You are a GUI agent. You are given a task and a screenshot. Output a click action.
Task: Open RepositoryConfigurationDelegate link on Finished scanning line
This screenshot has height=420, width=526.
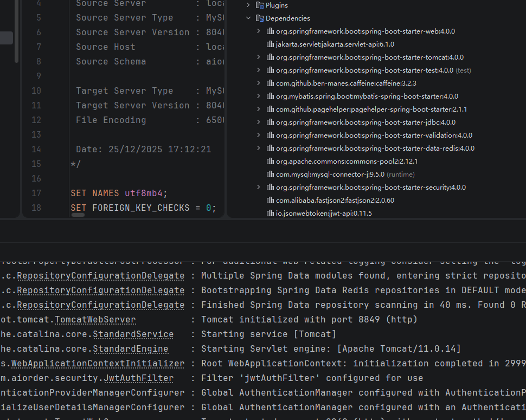point(101,305)
